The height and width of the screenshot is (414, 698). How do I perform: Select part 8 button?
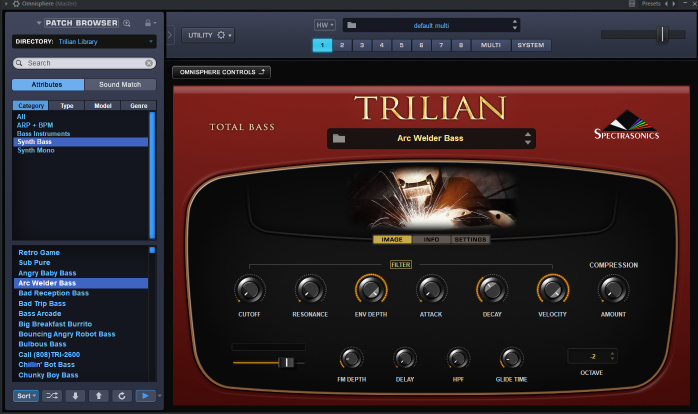tap(461, 45)
